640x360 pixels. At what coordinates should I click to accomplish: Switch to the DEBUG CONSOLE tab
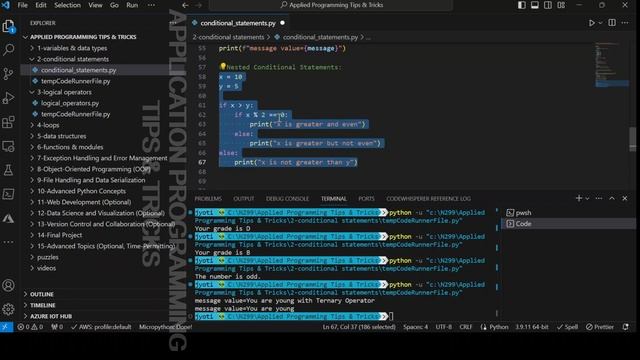coord(287,199)
